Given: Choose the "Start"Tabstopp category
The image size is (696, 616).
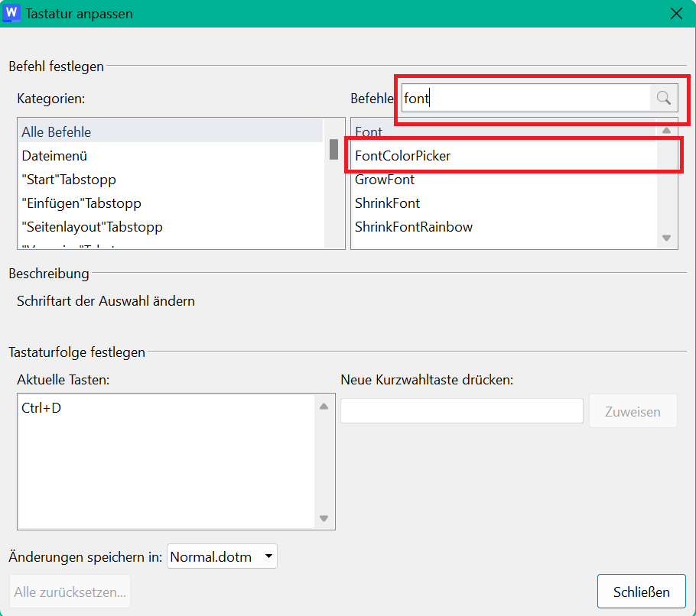Looking at the screenshot, I should pyautogui.click(x=69, y=180).
